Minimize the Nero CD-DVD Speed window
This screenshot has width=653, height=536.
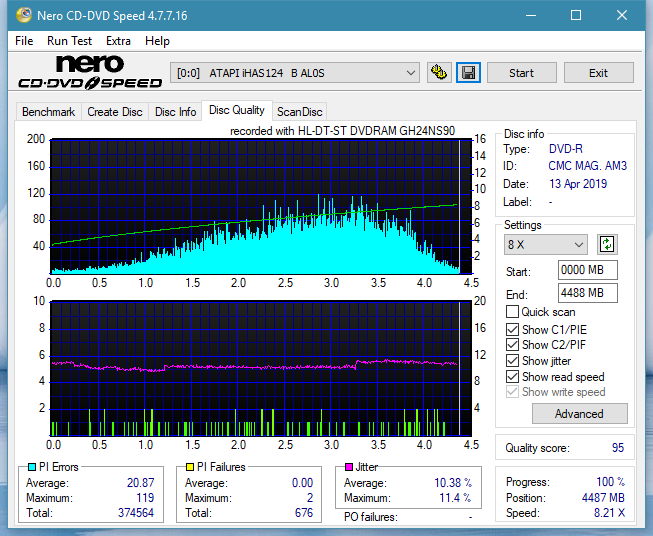(531, 15)
